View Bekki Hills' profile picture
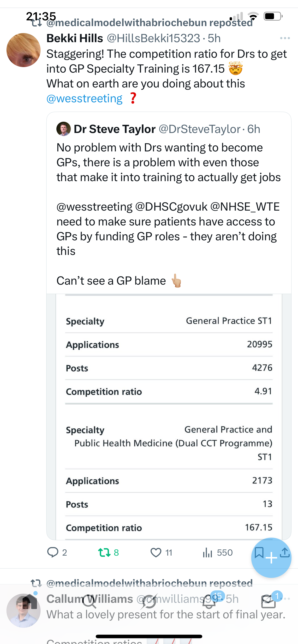Viewport: 298px width, 644px height. (24, 50)
